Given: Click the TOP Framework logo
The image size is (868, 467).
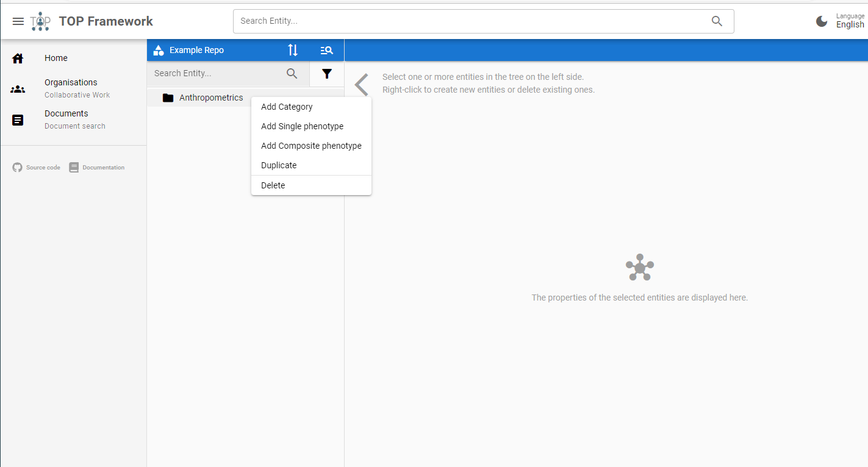Looking at the screenshot, I should click(x=40, y=21).
